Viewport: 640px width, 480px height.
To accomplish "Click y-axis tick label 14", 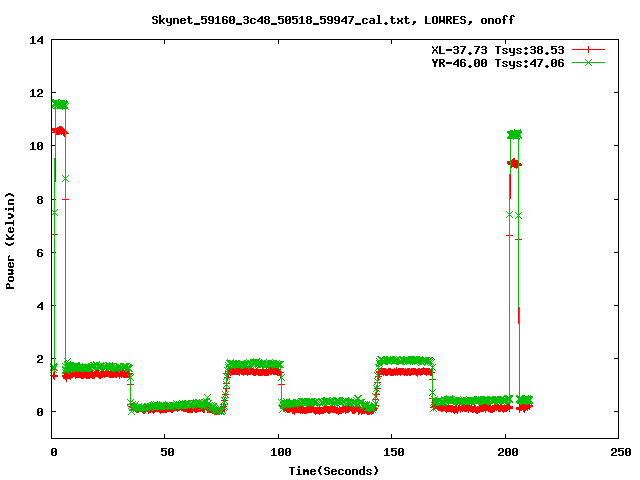I will point(36,40).
